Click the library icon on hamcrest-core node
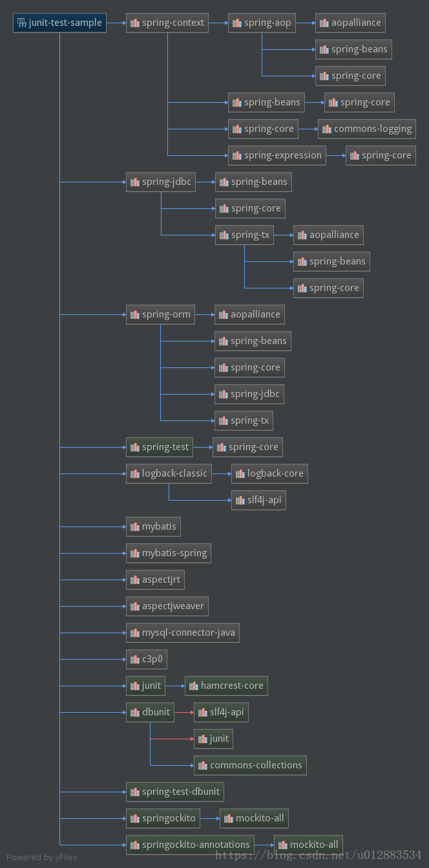429x868 pixels. tap(193, 686)
